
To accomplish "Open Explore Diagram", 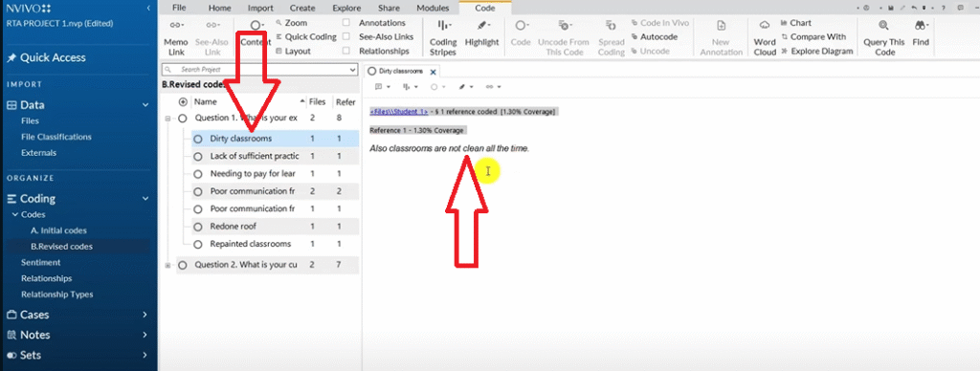I will (x=816, y=52).
